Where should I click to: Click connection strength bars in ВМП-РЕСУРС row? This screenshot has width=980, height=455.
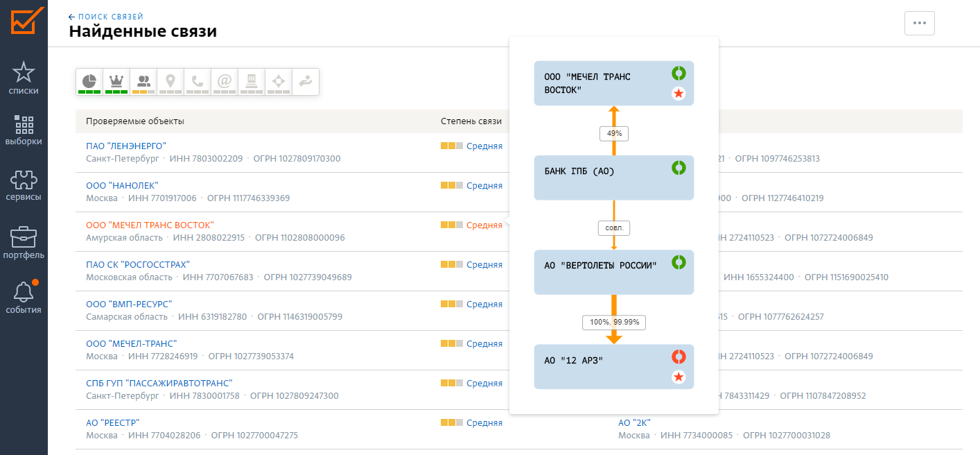pos(451,304)
